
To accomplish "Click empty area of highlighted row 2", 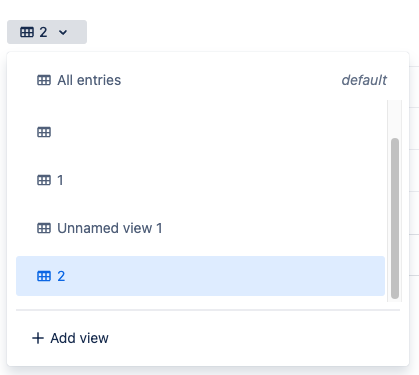I will click(223, 276).
